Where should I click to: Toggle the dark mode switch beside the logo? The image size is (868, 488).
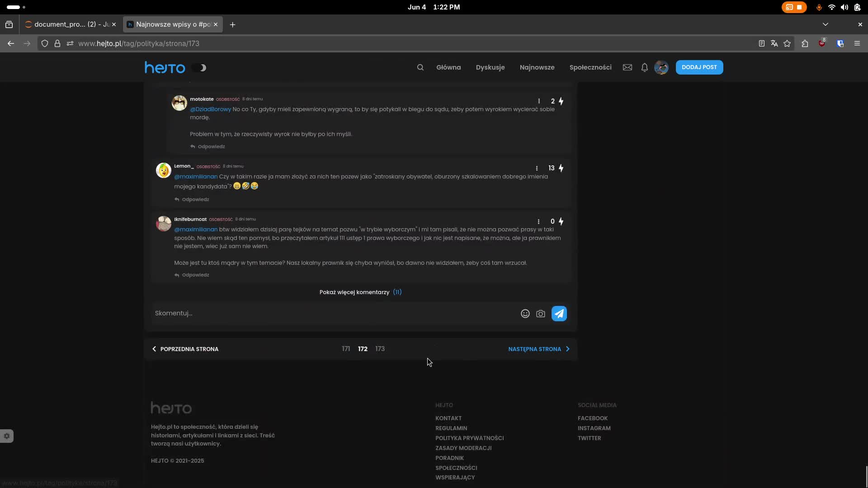pyautogui.click(x=199, y=68)
